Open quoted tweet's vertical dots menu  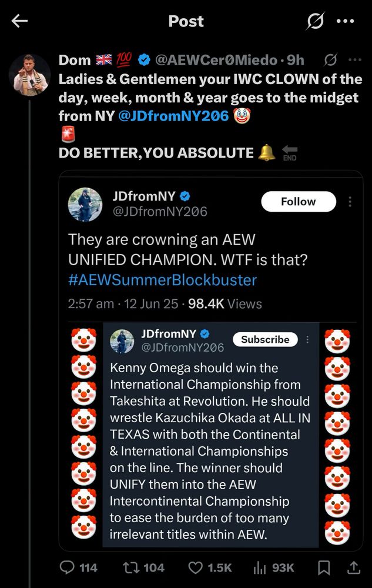[x=350, y=202]
